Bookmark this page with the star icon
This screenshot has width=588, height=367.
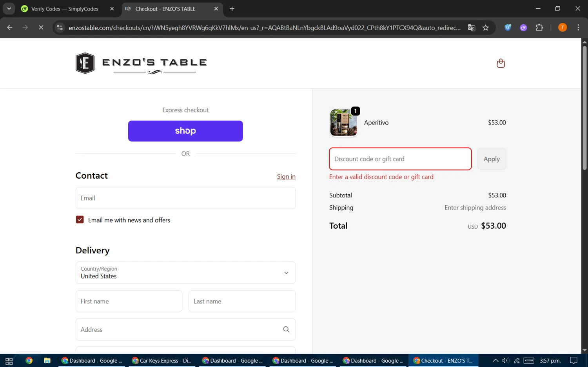point(486,27)
